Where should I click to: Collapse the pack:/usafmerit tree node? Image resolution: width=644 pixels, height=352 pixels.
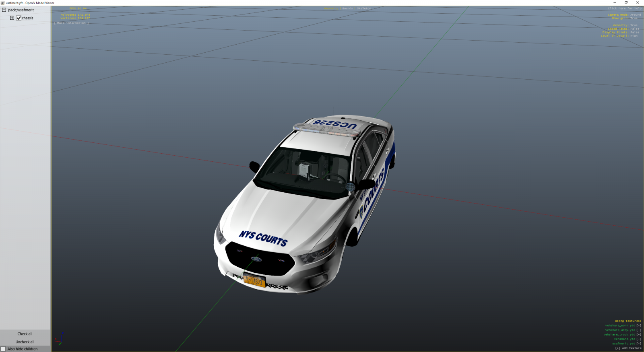(4, 10)
